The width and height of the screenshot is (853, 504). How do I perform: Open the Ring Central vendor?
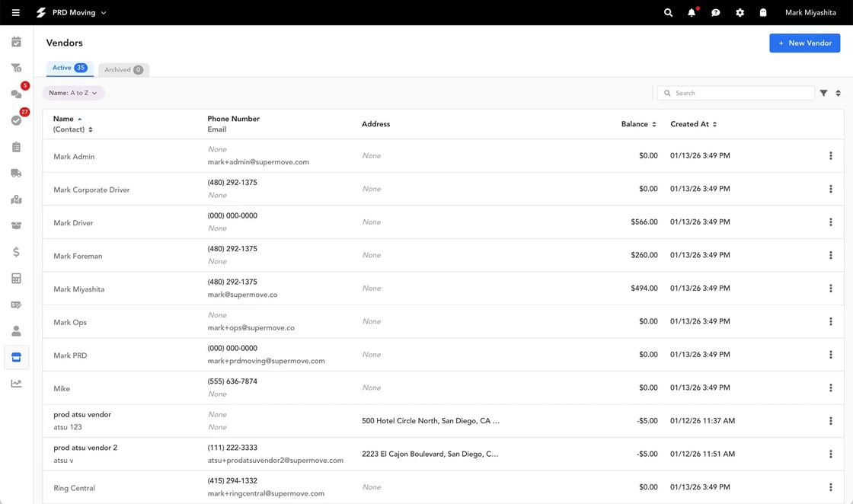74,488
